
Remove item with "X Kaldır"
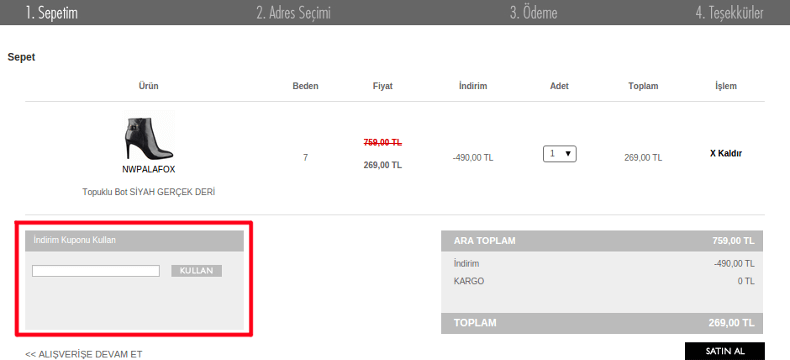726,154
